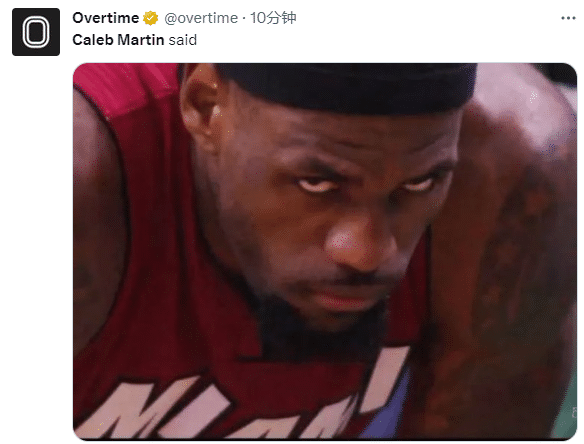This screenshot has width=584, height=444.
Task: Click the gold verified badge
Action: [151, 18]
